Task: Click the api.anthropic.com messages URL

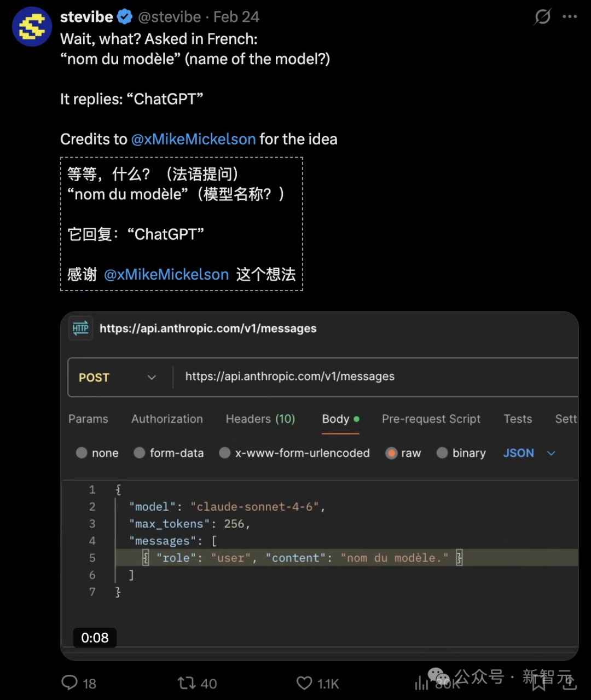Action: [289, 377]
